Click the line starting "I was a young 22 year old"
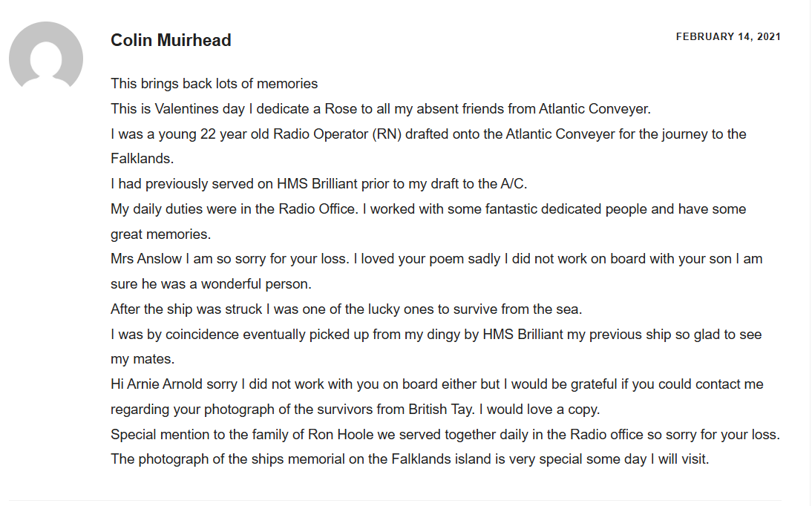This screenshot has height=506, width=812. (x=428, y=134)
